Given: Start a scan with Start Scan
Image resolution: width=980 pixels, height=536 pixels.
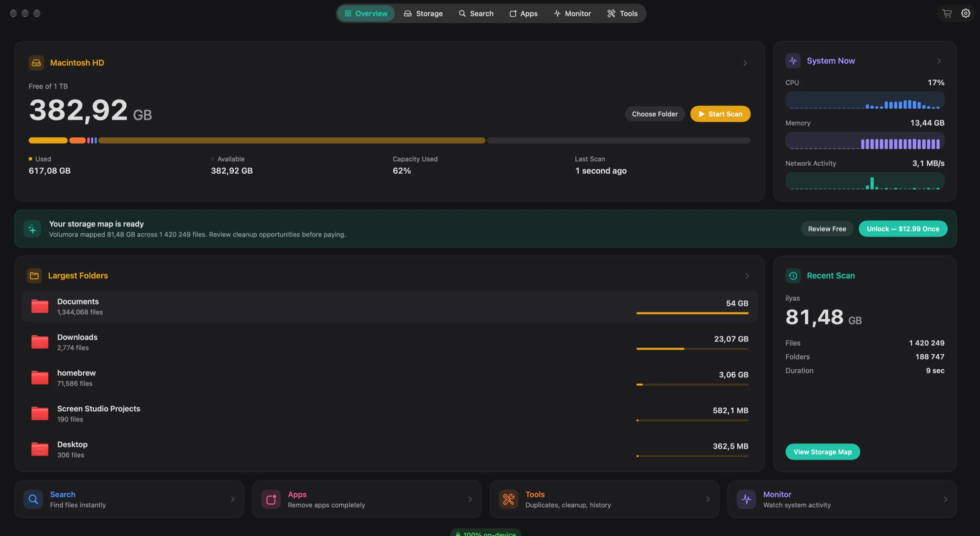Looking at the screenshot, I should tap(720, 114).
